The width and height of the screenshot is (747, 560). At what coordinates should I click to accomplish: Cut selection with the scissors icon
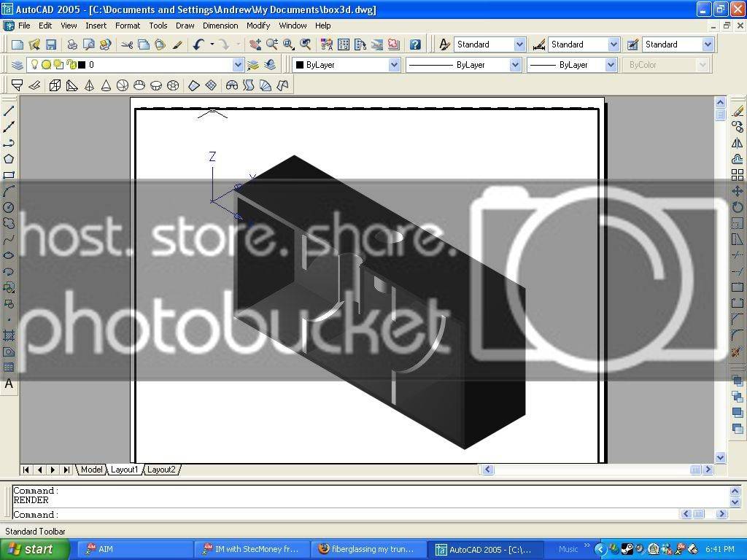pyautogui.click(x=127, y=44)
